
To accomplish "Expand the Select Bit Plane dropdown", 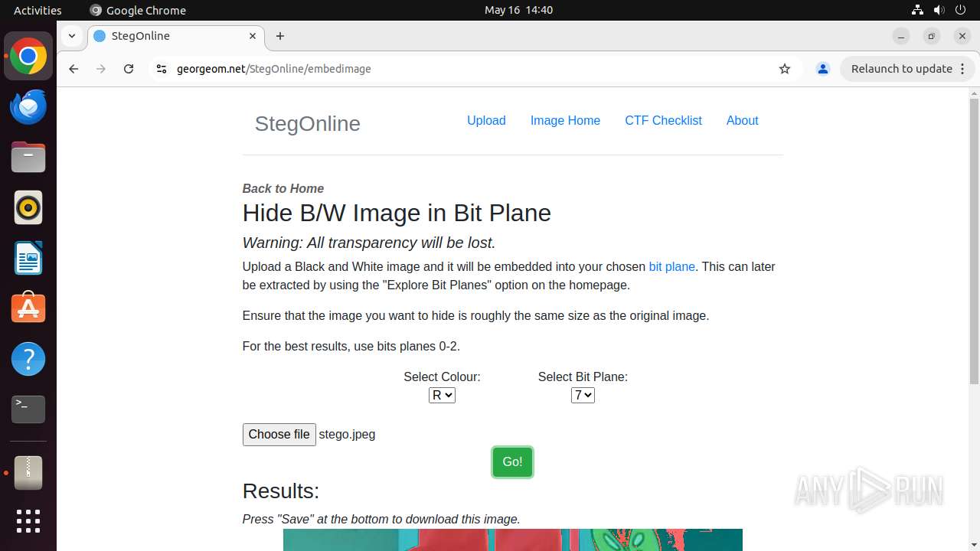I will pos(583,395).
